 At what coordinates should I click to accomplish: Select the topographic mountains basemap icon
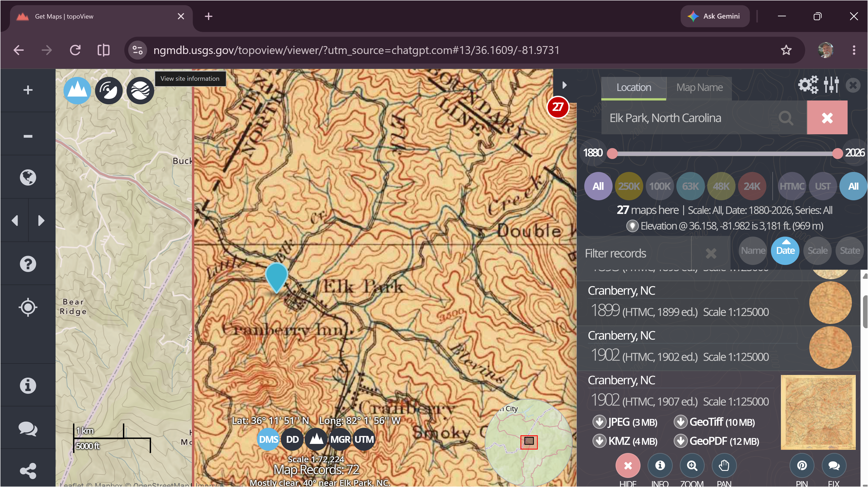77,90
